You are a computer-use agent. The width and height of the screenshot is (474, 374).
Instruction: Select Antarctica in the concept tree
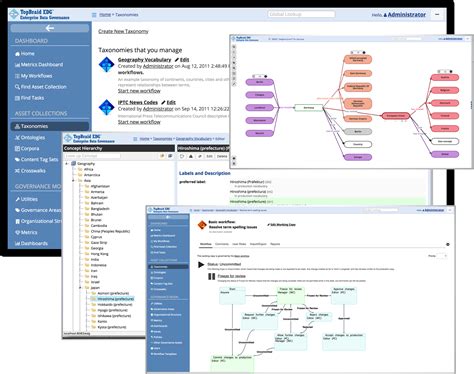click(x=92, y=175)
